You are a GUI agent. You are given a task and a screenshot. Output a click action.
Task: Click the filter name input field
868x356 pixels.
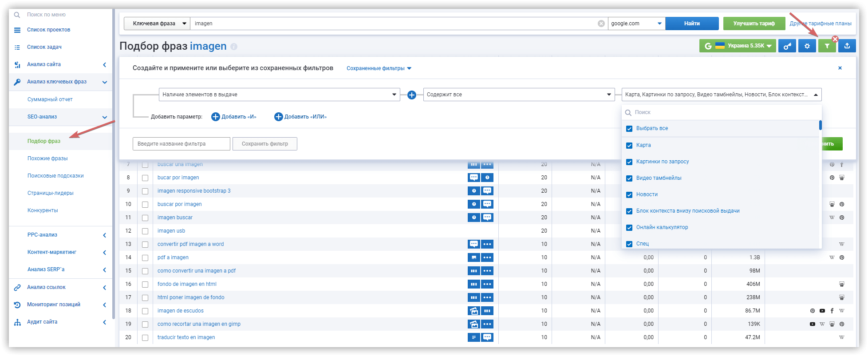[181, 144]
